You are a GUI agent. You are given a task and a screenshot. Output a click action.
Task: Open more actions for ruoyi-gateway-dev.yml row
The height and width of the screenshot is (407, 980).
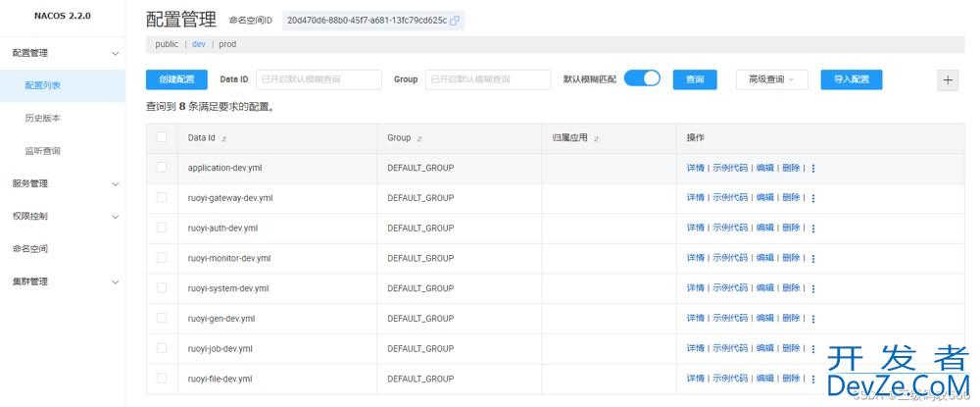tap(813, 198)
